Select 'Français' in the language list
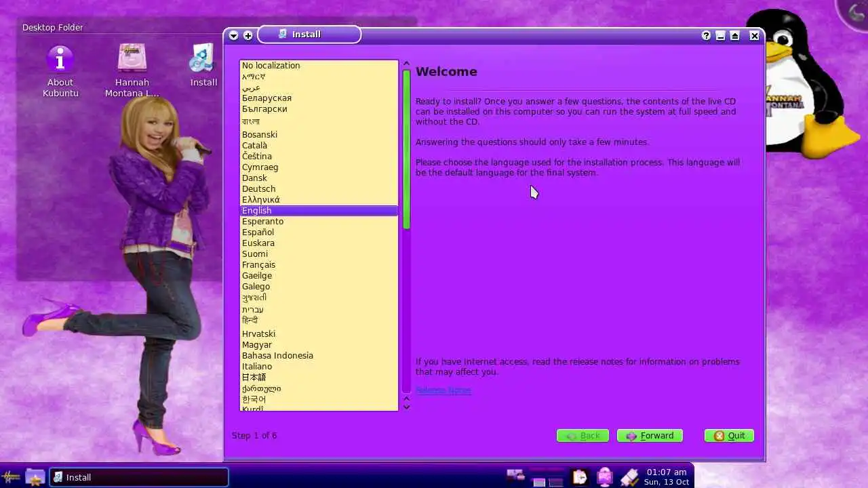This screenshot has height=488, width=868. pyautogui.click(x=319, y=265)
